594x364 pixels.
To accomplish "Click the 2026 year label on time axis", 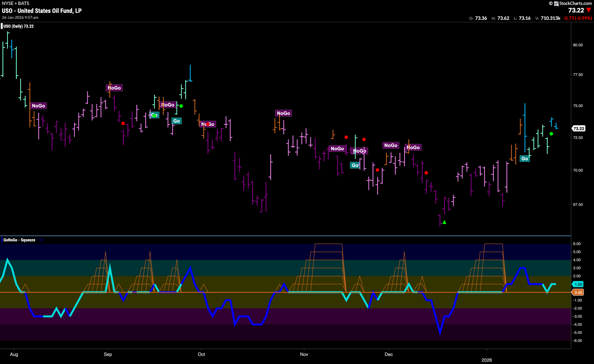I will coord(487,360).
